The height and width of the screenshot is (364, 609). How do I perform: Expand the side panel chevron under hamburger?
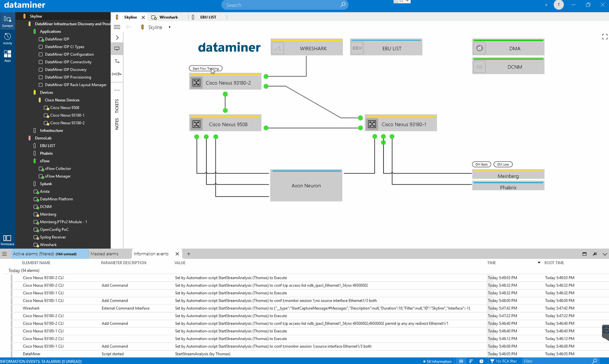(117, 38)
